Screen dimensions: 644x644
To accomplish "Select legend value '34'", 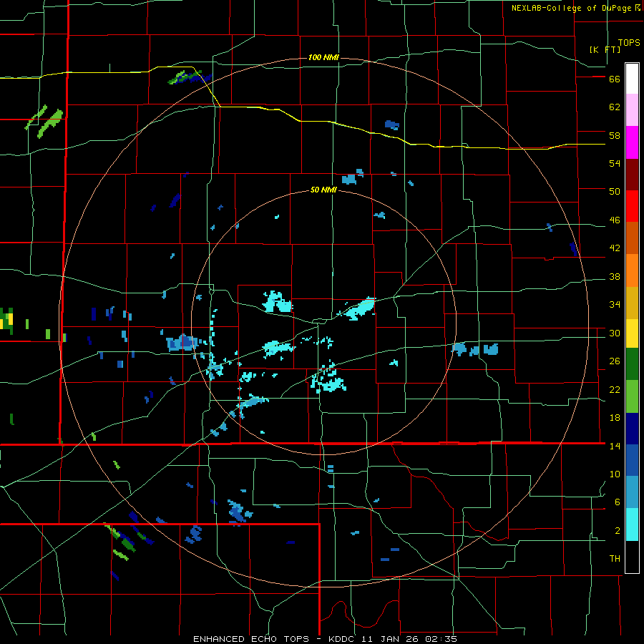I will (615, 305).
